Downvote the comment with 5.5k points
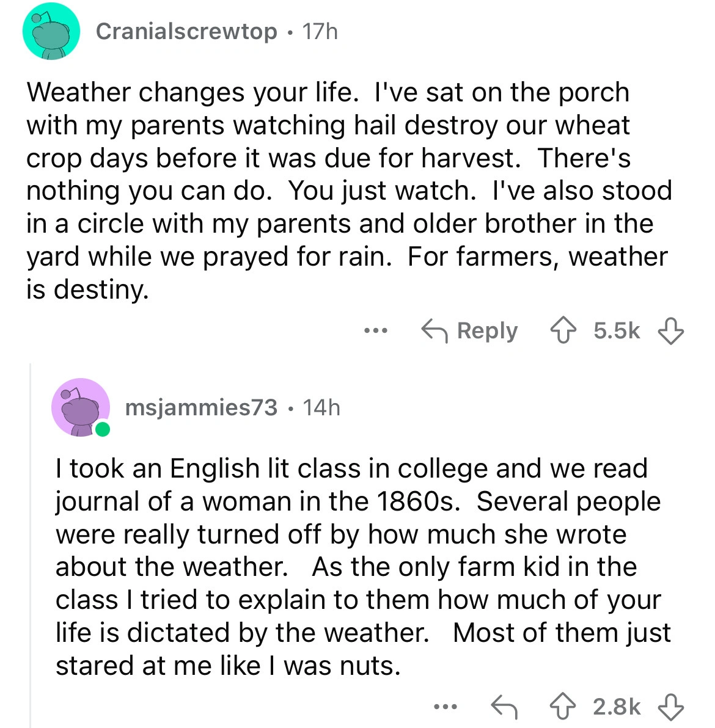The width and height of the screenshot is (715, 728). coord(670,331)
